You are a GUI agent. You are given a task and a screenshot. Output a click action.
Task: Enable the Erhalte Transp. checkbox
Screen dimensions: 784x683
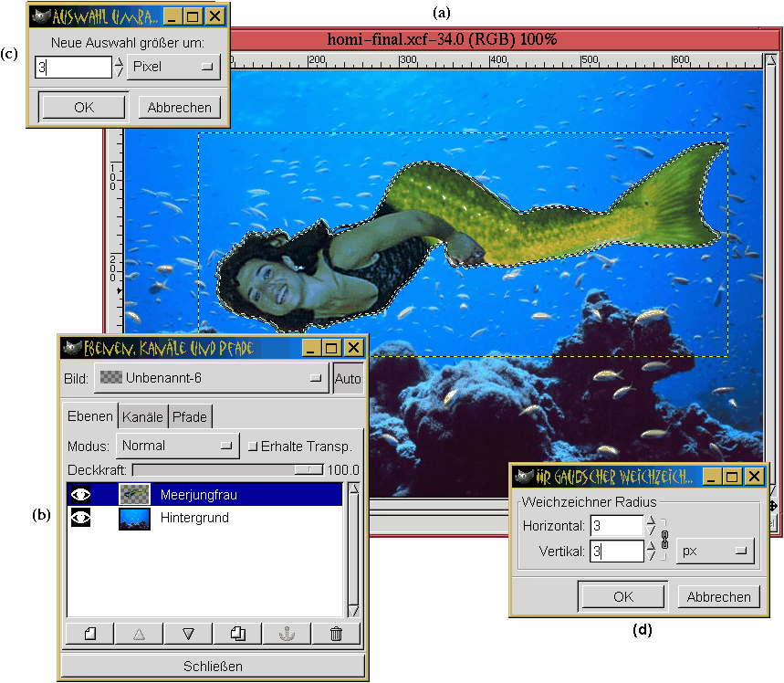(254, 447)
